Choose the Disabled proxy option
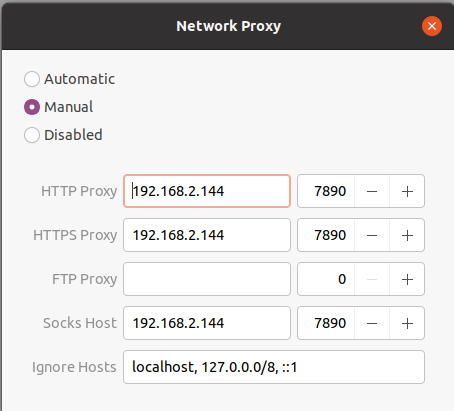Image resolution: width=454 pixels, height=411 pixels. point(32,135)
